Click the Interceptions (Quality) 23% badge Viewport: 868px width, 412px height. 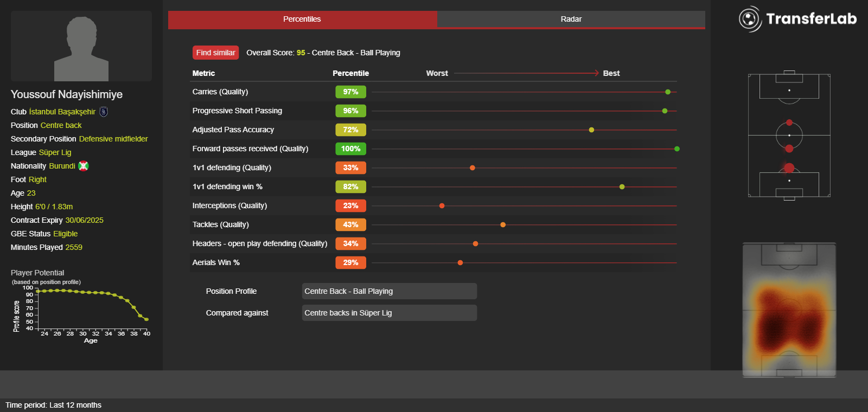pos(350,205)
